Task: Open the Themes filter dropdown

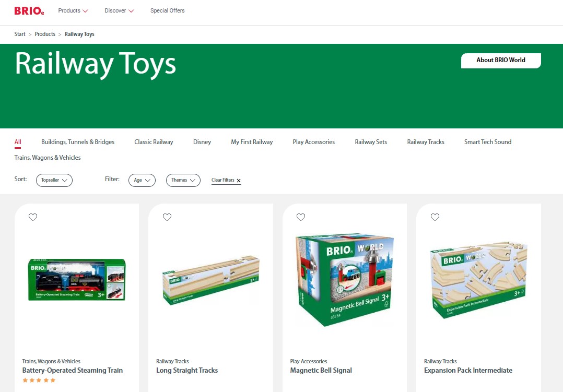Action: (183, 180)
